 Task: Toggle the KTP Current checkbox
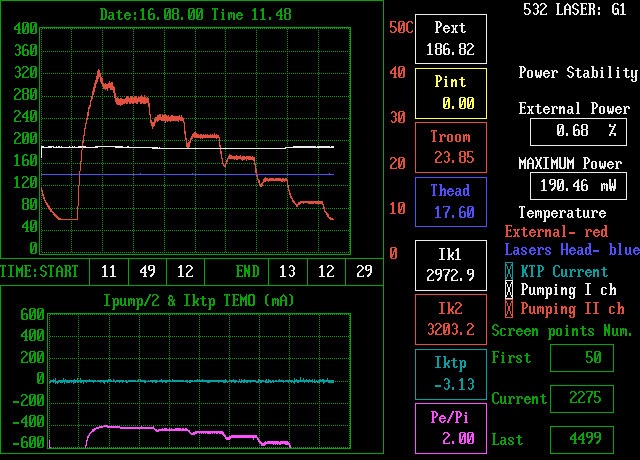[510, 271]
